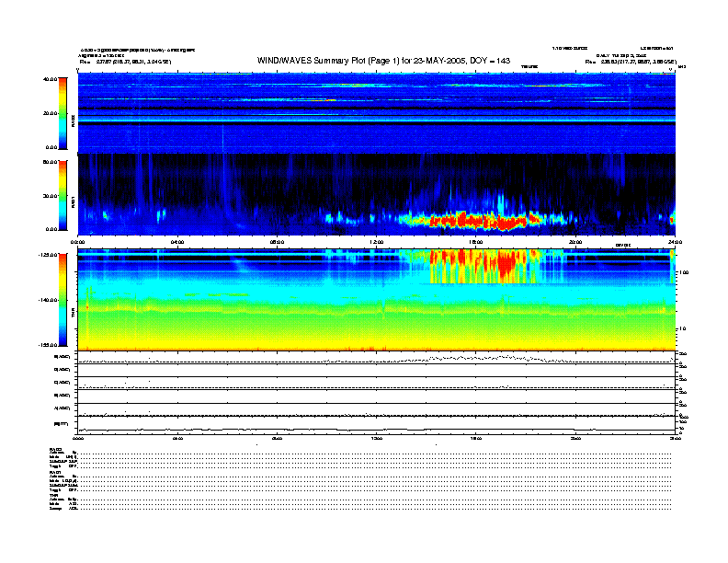Image resolution: width=728 pixels, height=563 pixels.
Task: Click the 04:00 tick below RAD1 spectrogram
Action: click(177, 242)
